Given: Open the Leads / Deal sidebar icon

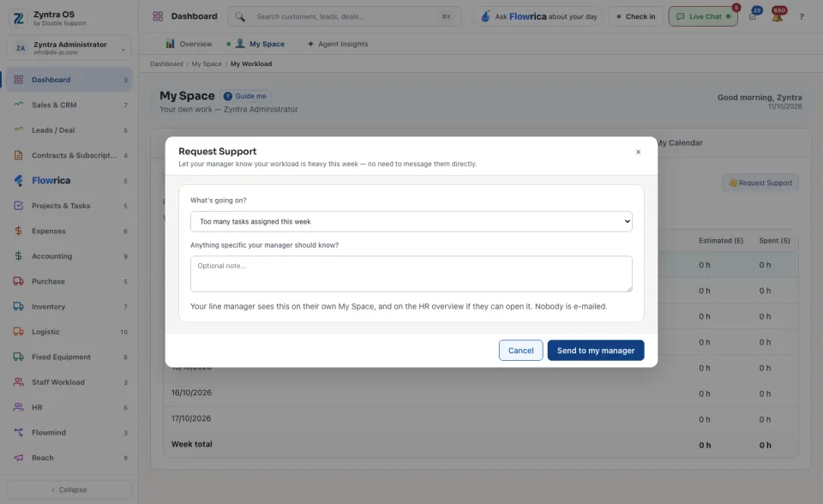Looking at the screenshot, I should pos(18,129).
